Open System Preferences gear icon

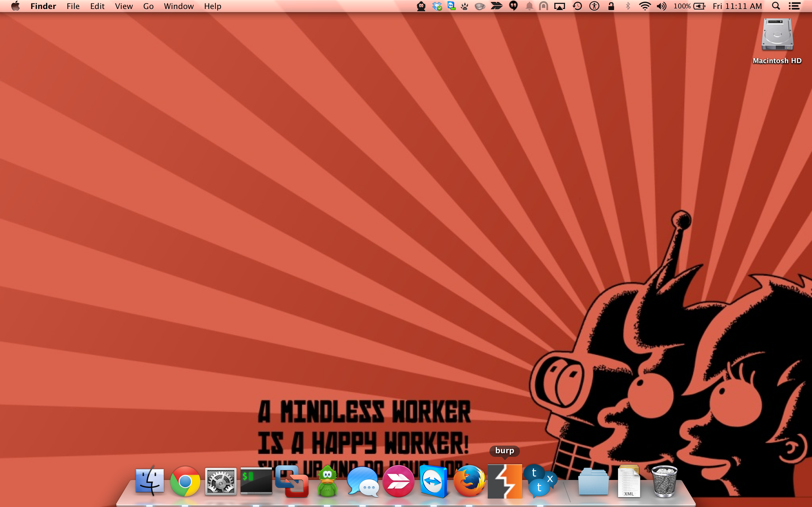[x=220, y=482]
